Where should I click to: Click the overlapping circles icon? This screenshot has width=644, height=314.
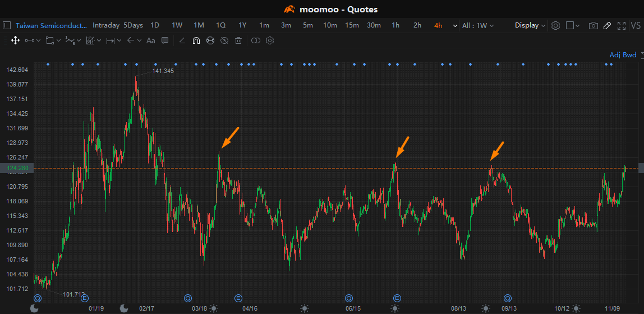click(x=256, y=40)
